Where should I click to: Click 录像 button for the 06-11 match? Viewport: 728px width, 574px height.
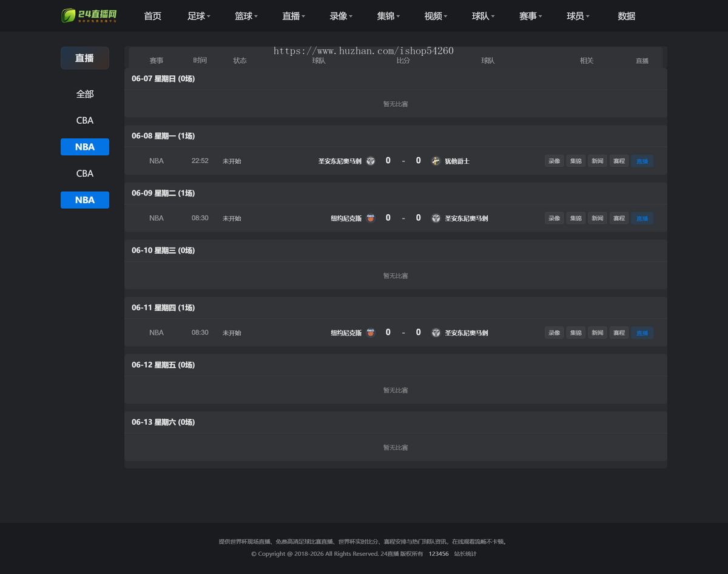(x=554, y=333)
